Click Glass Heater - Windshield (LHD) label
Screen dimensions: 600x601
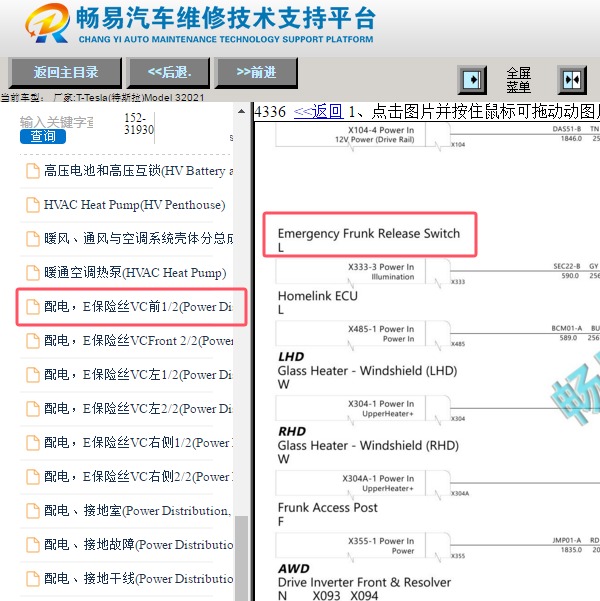(x=367, y=371)
